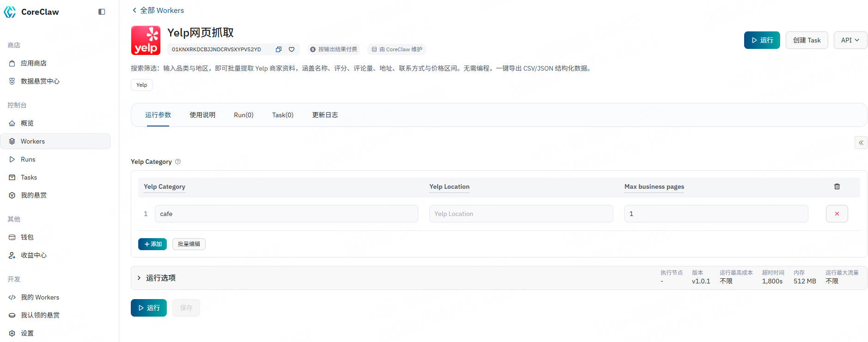
Task: Collapse the left sidebar panel
Action: [102, 12]
